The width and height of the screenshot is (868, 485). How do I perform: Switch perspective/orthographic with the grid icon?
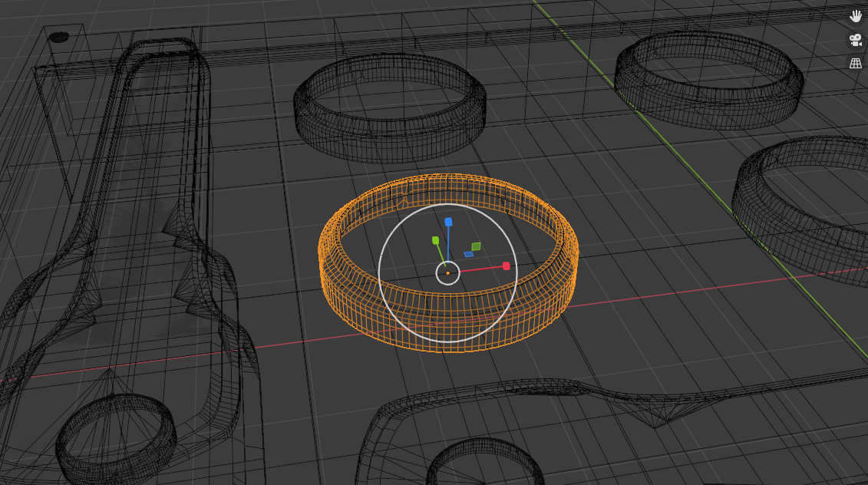855,63
